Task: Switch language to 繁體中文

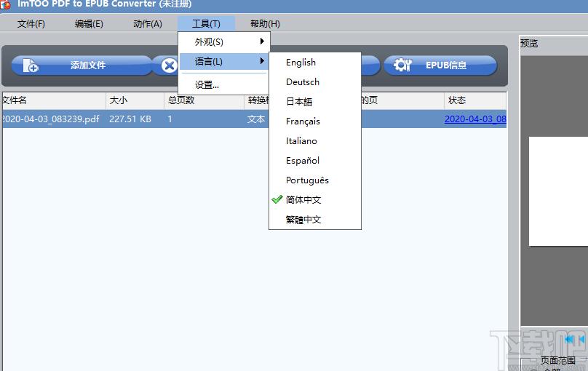Action: click(315, 220)
